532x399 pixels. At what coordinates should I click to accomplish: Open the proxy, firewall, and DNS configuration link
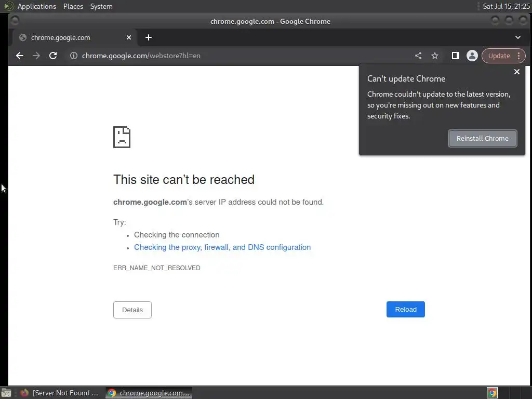[222, 247]
